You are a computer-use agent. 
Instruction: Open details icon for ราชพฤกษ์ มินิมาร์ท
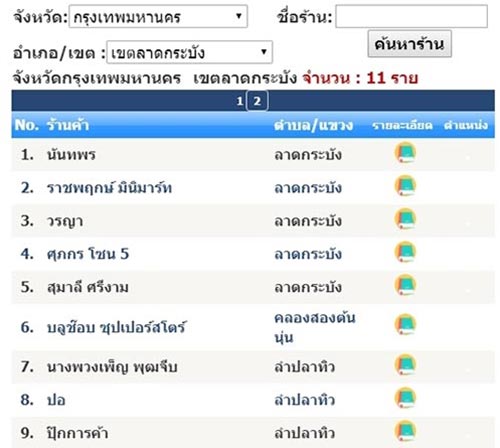point(405,186)
